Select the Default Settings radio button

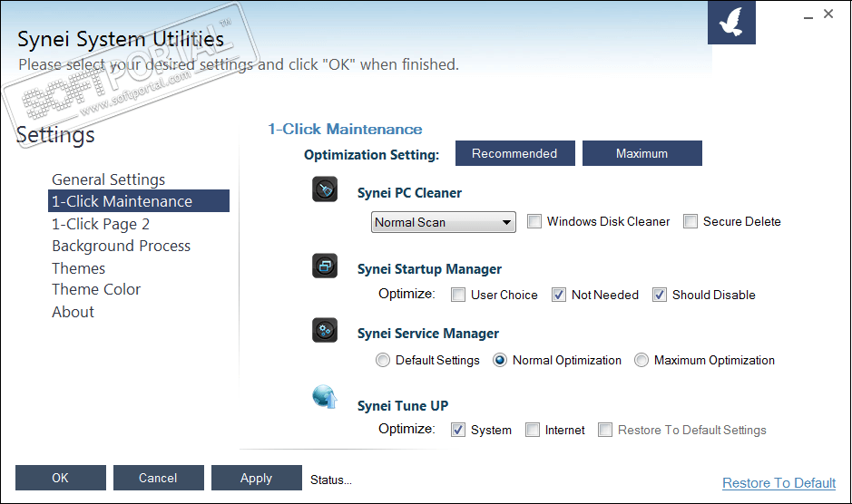click(x=383, y=361)
